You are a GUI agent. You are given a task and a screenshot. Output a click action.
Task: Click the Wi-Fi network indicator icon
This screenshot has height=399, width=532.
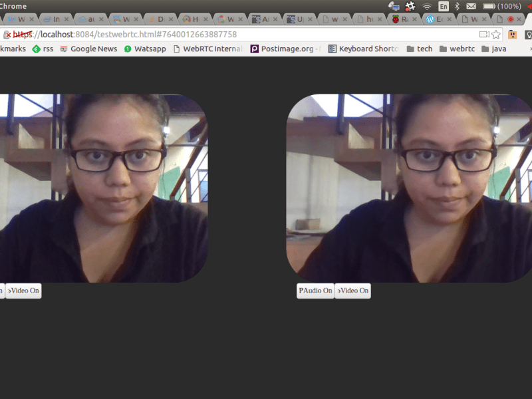tap(426, 6)
